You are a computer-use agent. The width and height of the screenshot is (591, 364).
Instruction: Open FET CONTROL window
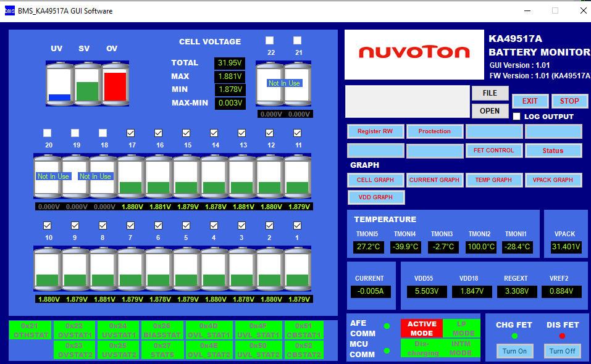click(494, 150)
